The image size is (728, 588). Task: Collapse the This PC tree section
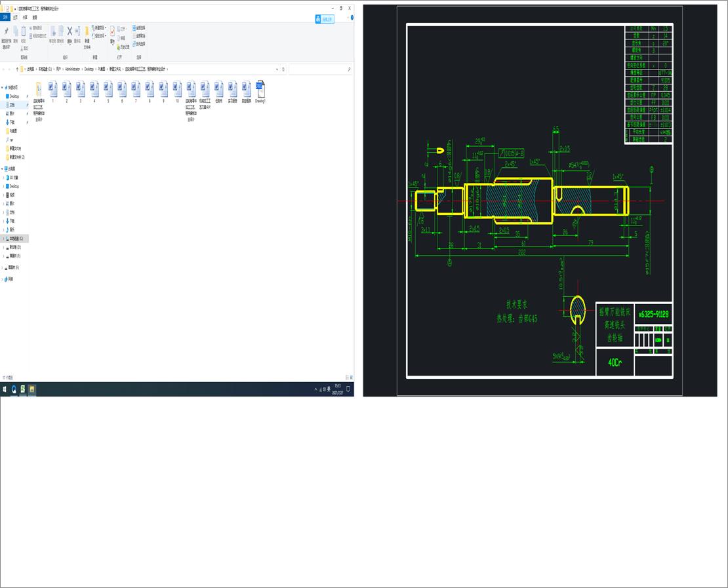click(3, 169)
